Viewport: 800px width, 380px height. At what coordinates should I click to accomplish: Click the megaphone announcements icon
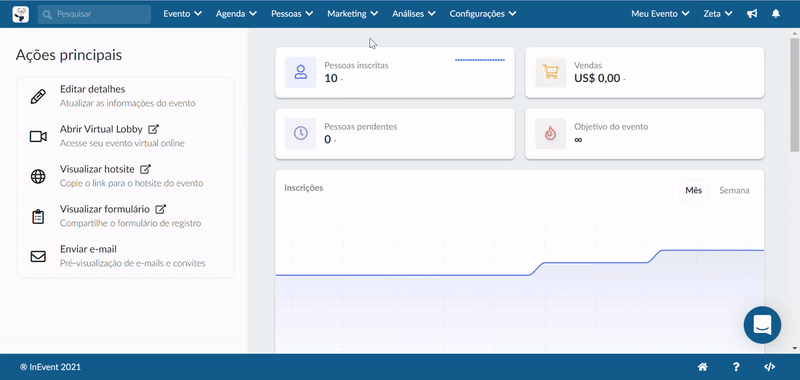(x=752, y=14)
